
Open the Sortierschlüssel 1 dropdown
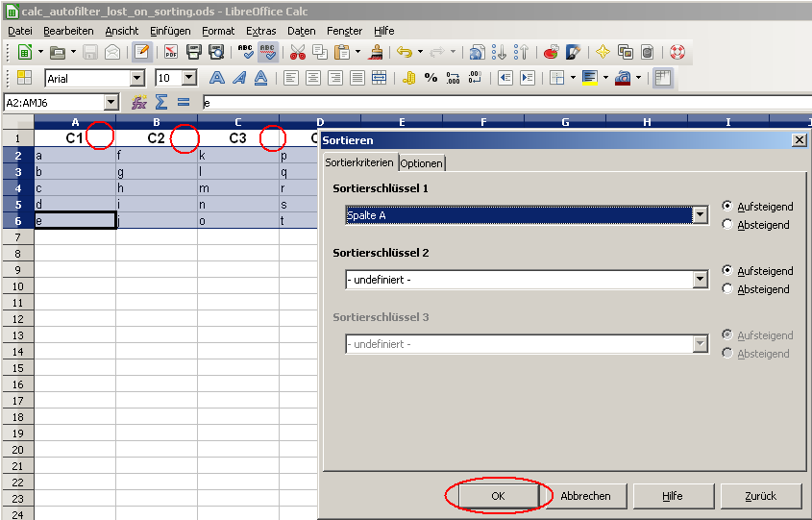tap(700, 215)
